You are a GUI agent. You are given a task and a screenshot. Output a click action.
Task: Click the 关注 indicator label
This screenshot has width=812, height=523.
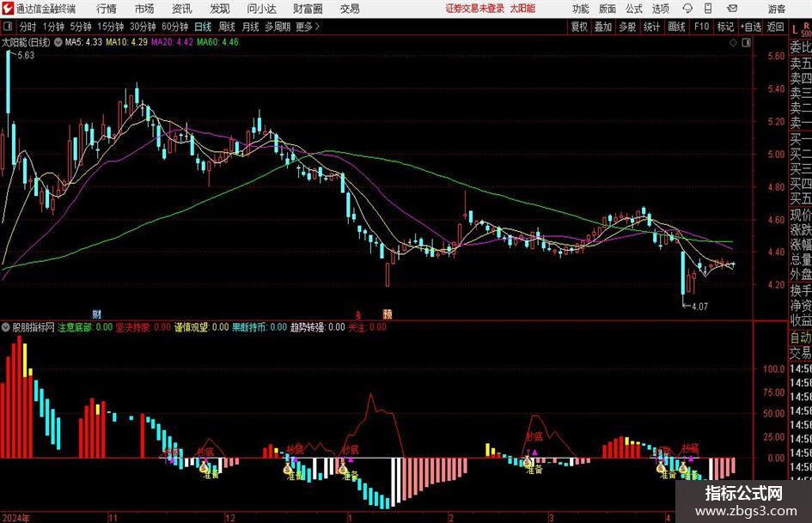click(367, 327)
